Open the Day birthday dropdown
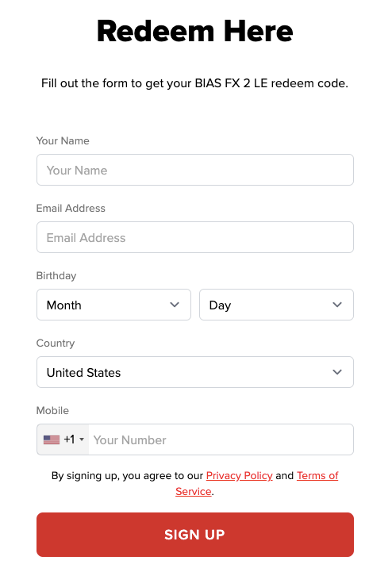Viewport: 392px width, 568px height. click(276, 305)
